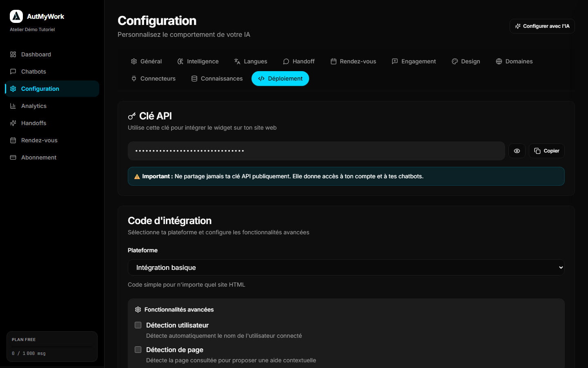Click the Rendez-vous calendar icon in sidebar
This screenshot has width=588, height=368.
click(x=13, y=140)
